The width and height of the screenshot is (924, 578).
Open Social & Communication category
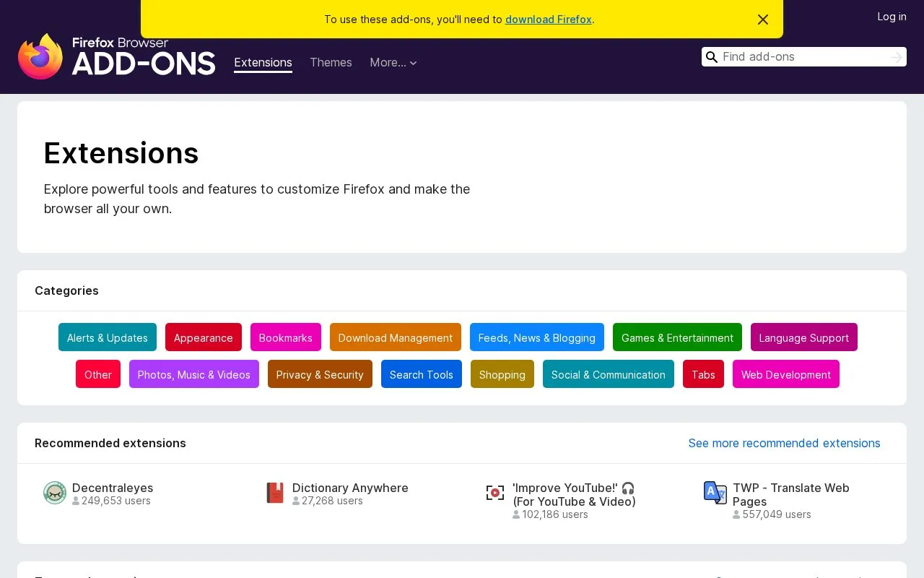(x=609, y=374)
